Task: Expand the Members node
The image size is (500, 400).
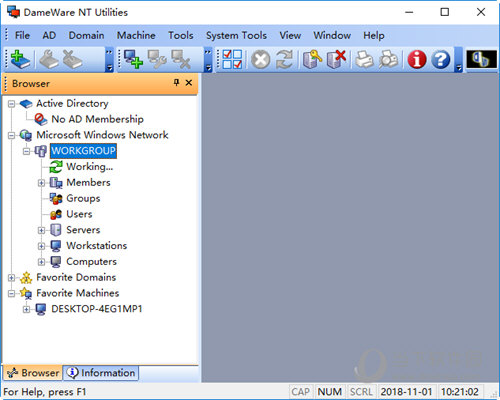Action: click(41, 183)
